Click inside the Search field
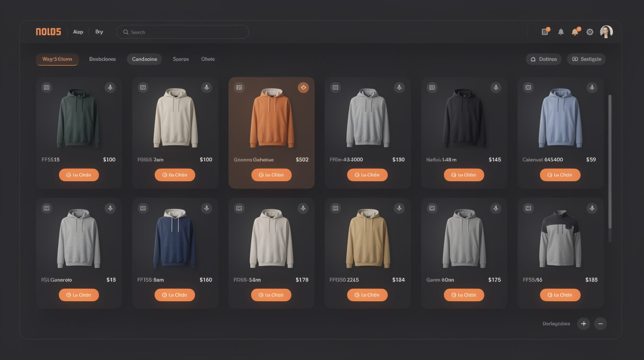This screenshot has height=360, width=644. 183,32
